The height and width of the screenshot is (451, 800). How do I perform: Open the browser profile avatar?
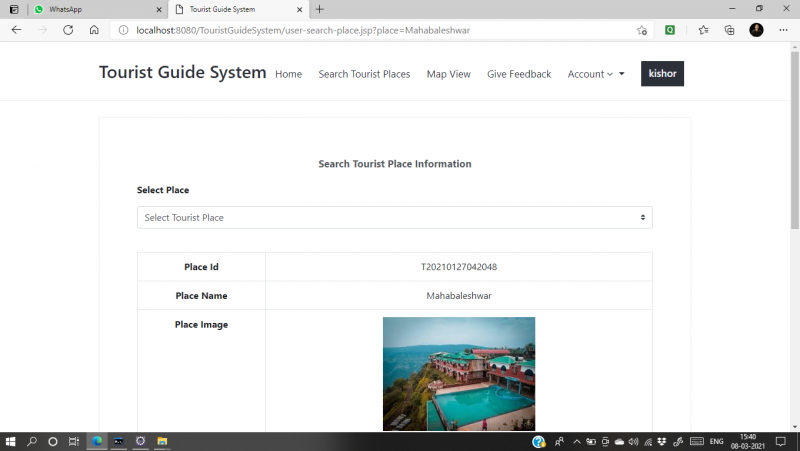[x=756, y=30]
